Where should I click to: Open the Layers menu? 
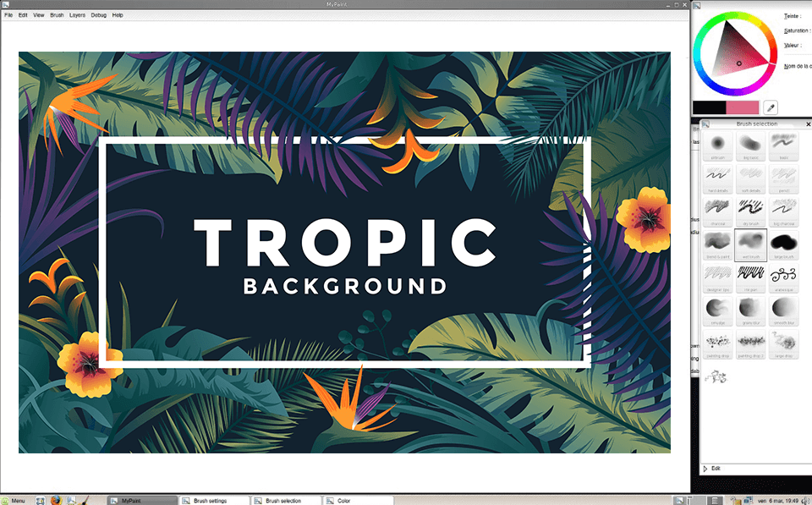pos(77,15)
